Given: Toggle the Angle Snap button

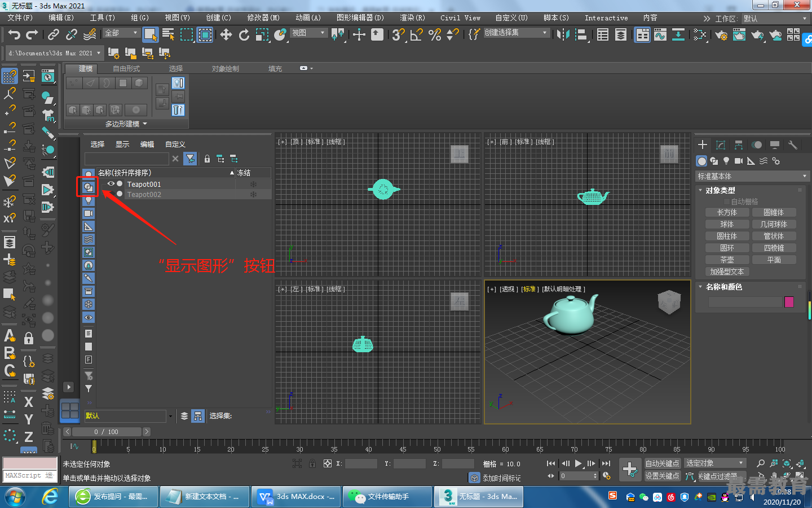Looking at the screenshot, I should click(417, 34).
